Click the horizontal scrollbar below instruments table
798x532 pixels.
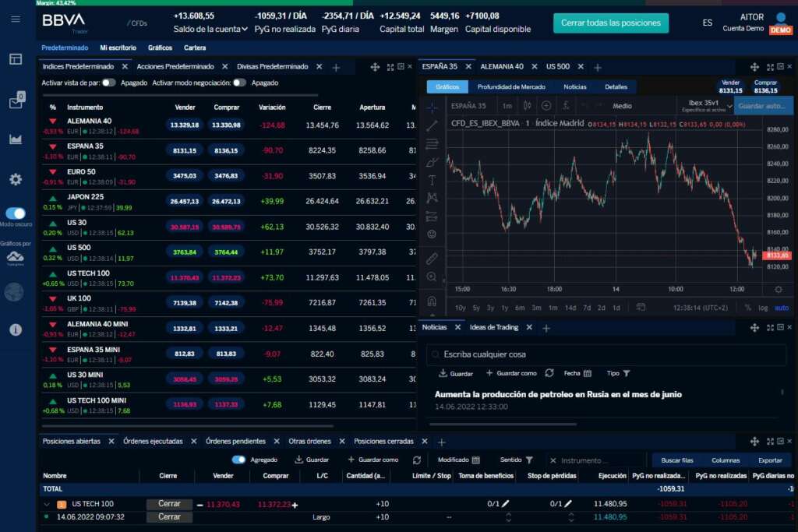[187, 426]
